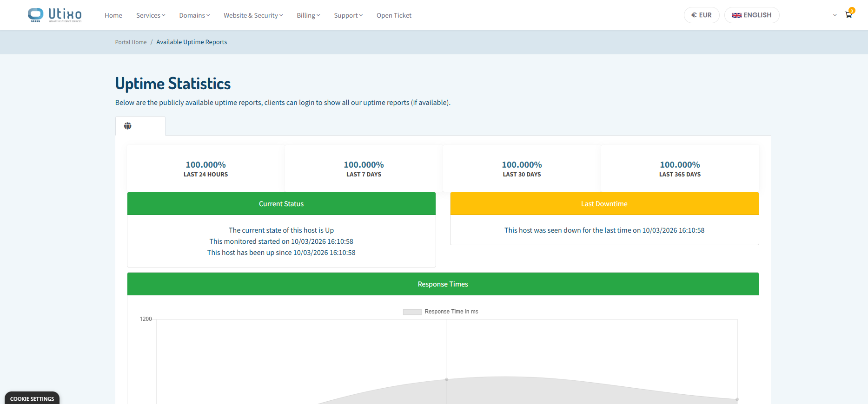
Task: Change currency with EUR button
Action: point(702,15)
